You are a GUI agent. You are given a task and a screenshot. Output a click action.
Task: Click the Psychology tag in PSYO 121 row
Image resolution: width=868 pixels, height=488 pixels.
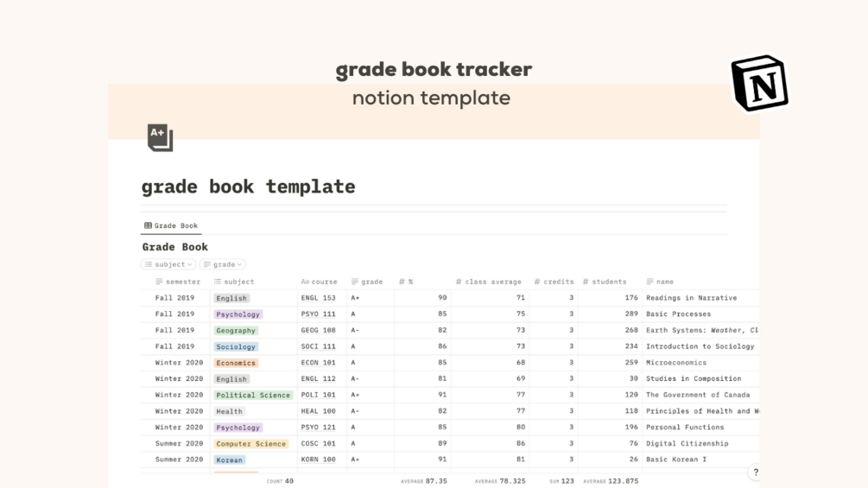(238, 428)
